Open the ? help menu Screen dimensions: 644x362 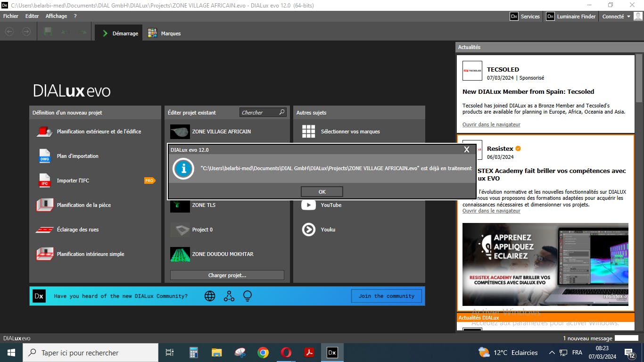coord(75,16)
